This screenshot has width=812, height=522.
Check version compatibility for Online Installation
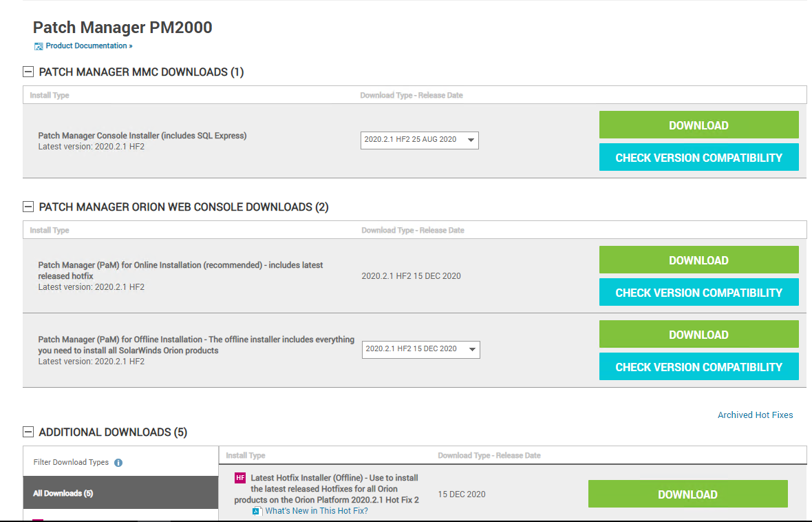(x=698, y=293)
